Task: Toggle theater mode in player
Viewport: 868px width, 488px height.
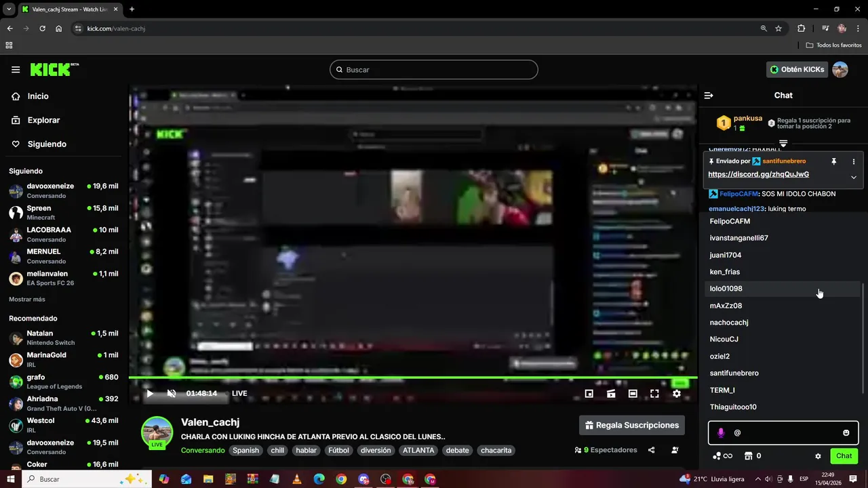Action: point(633,394)
